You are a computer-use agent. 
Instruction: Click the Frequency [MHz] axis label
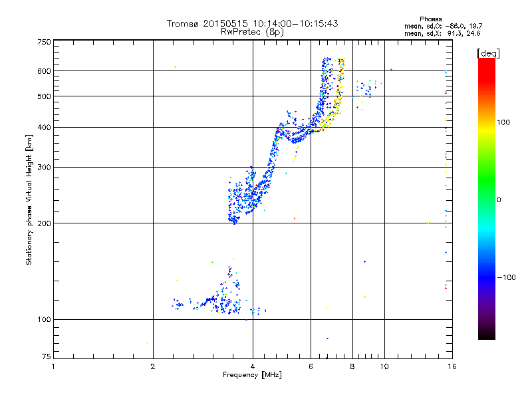click(252, 376)
